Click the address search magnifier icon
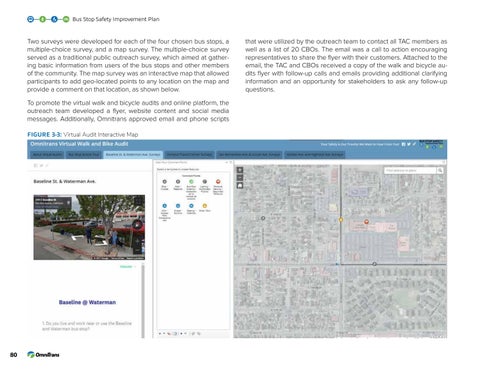This screenshot has width=480, height=371. pos(440,170)
